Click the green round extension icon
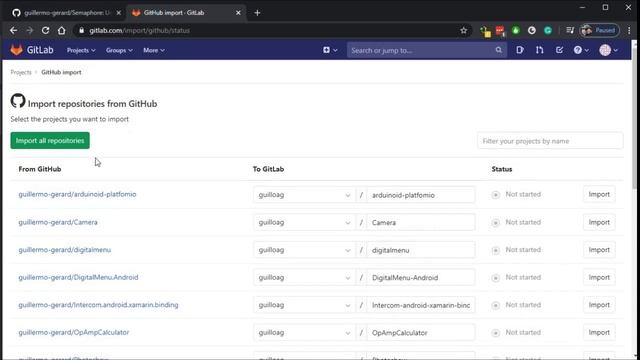This screenshot has width=640, height=360. (516, 30)
